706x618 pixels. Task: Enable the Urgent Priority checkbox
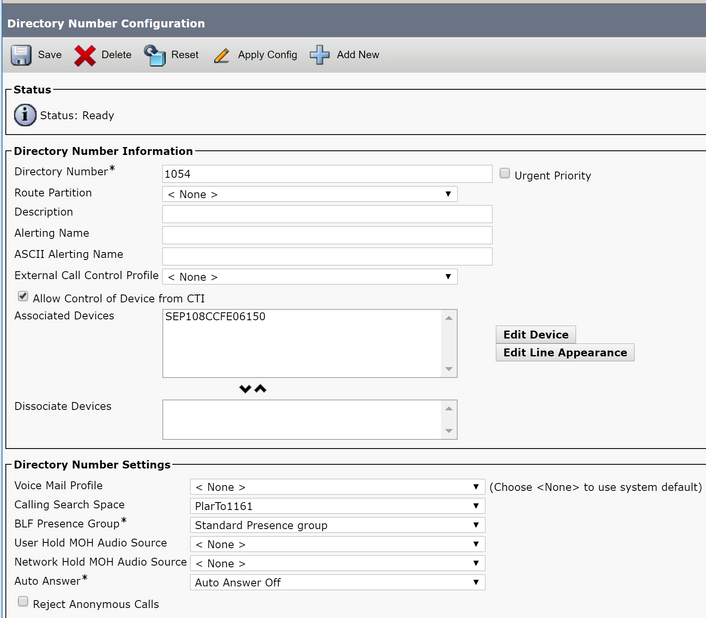pyautogui.click(x=505, y=173)
